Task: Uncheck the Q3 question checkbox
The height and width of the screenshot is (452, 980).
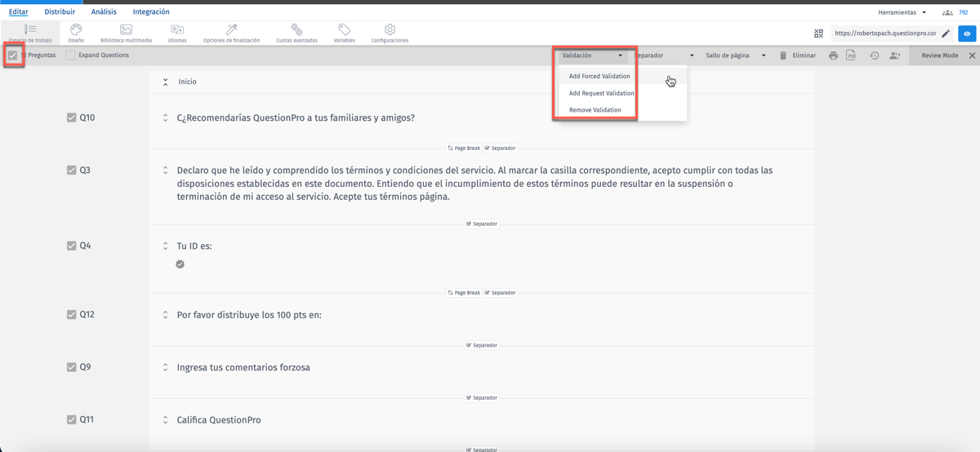Action: click(x=72, y=171)
